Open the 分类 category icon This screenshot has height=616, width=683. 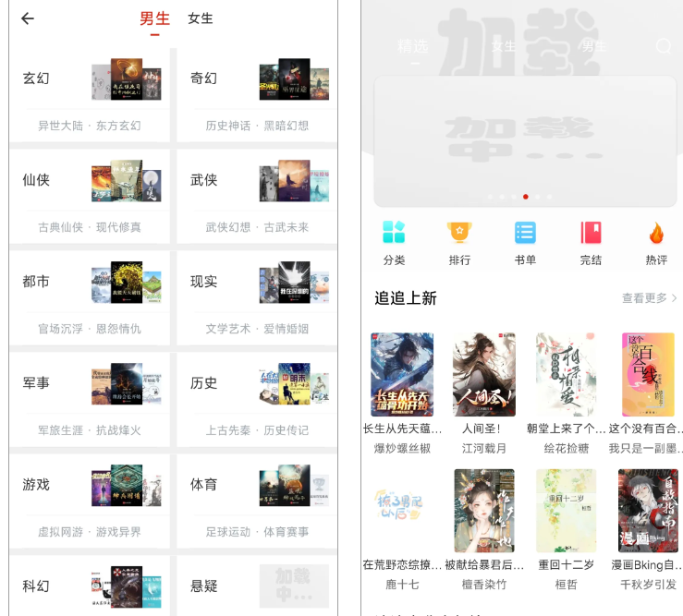pyautogui.click(x=394, y=233)
